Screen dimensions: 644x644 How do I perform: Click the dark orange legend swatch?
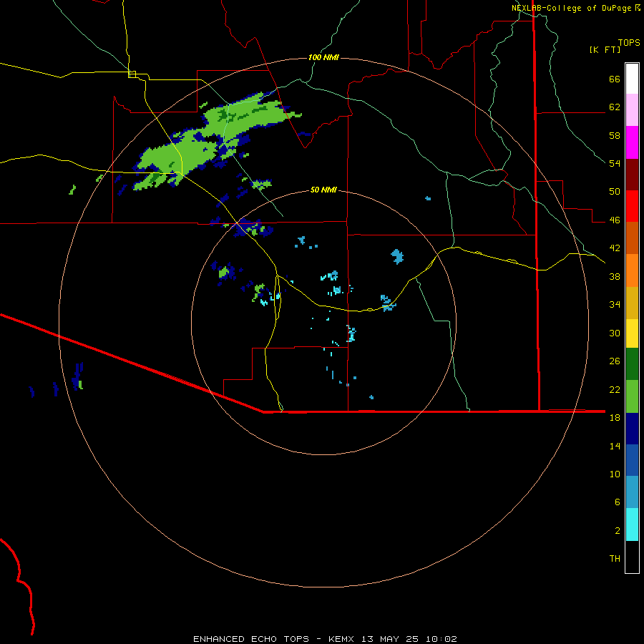tap(632, 238)
